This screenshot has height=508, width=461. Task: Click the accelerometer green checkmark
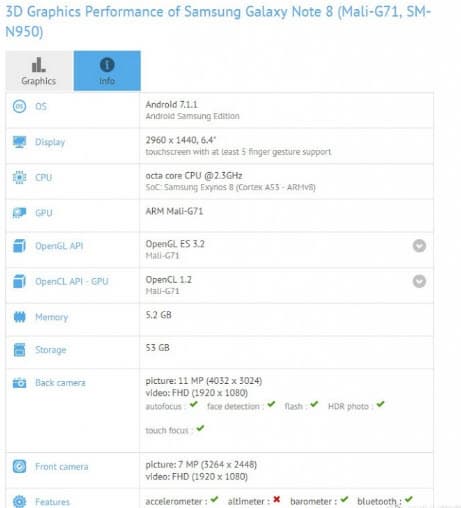(214, 499)
